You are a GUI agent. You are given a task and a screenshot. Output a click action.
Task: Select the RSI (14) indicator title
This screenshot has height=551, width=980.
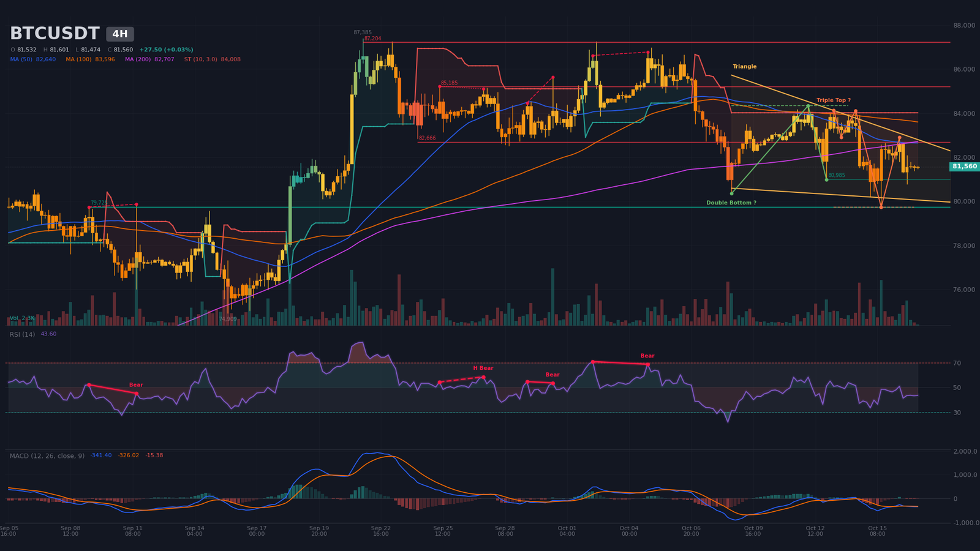pos(22,334)
